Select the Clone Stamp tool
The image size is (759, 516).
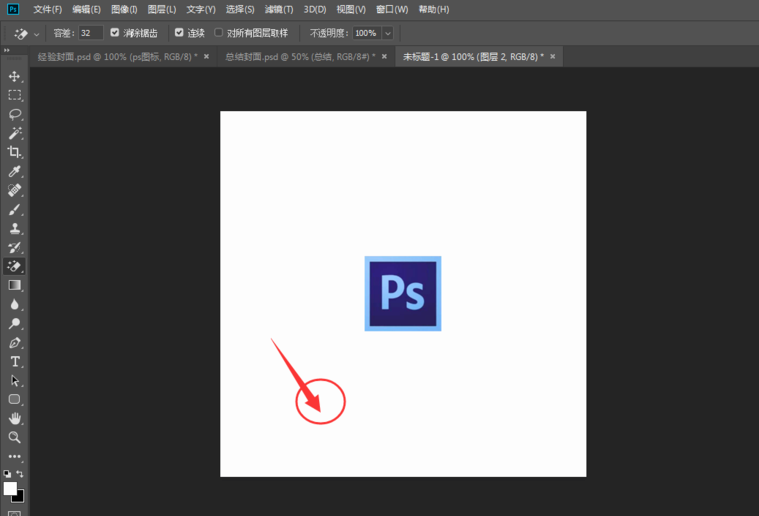tap(15, 228)
